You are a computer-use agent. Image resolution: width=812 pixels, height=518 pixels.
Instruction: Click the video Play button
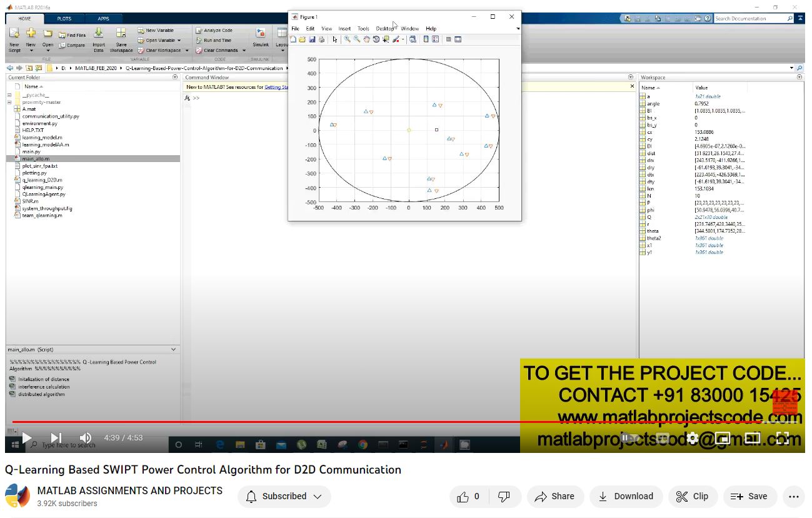(26, 438)
